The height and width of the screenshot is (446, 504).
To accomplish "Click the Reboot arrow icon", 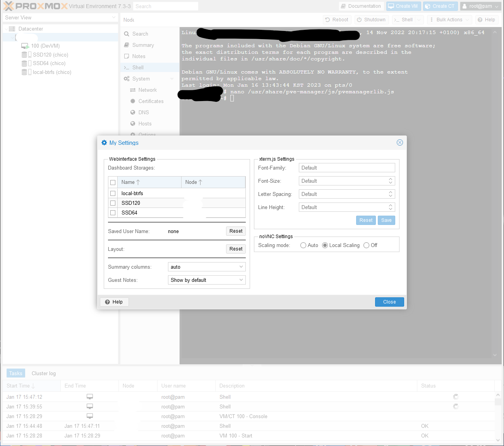I will pos(327,20).
